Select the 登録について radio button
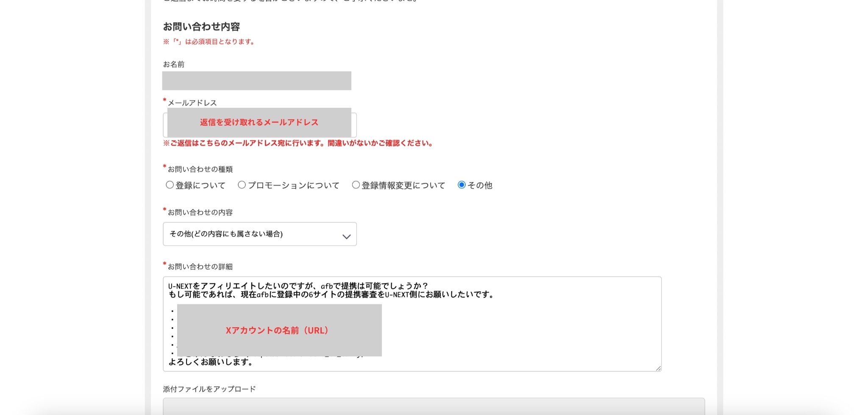868x415 pixels. click(170, 185)
